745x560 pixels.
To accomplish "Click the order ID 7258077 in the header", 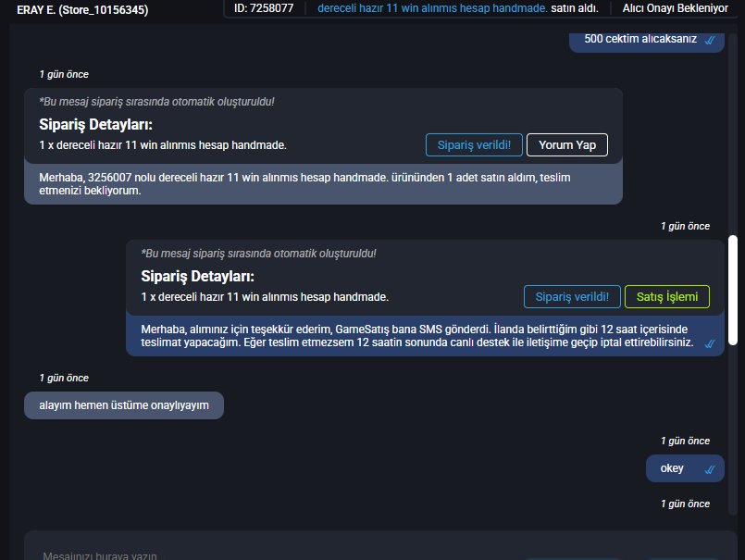I will tap(264, 8).
